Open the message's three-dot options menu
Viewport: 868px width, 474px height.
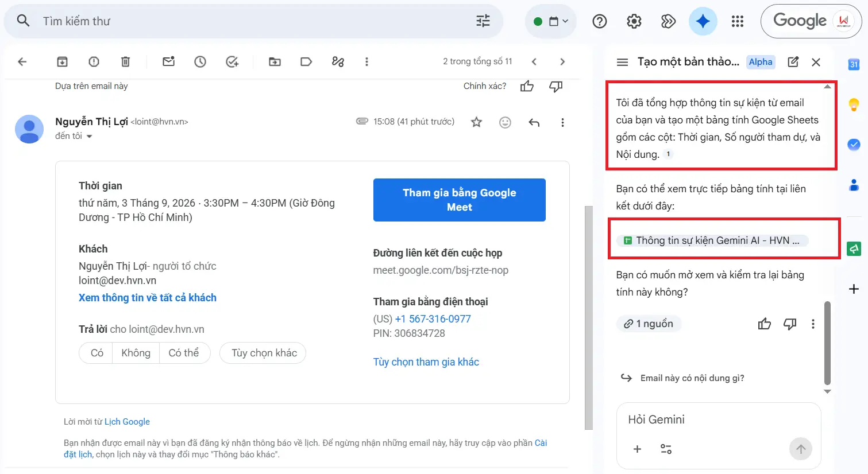[x=562, y=122]
